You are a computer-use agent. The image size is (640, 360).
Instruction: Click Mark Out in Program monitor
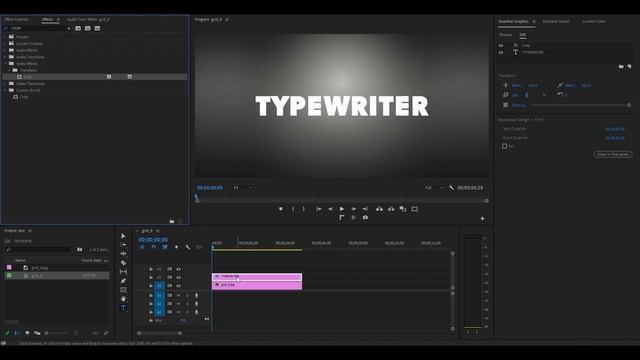pos(304,209)
